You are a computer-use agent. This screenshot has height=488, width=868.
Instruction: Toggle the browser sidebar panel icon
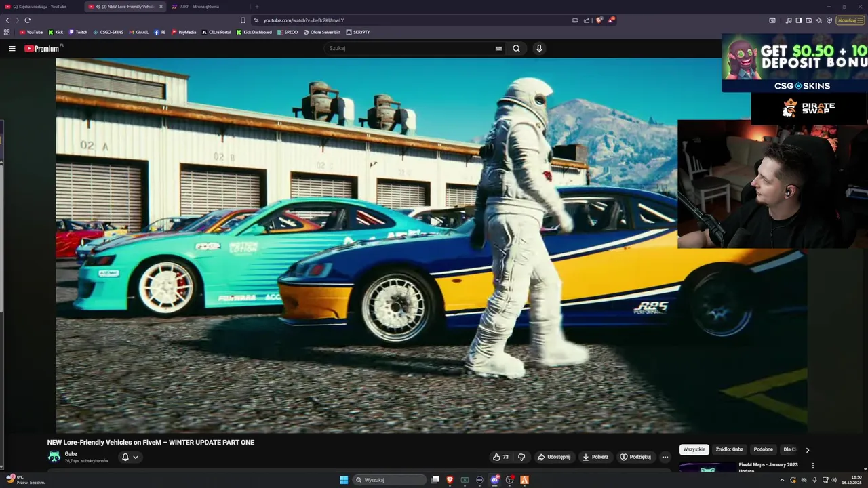pyautogui.click(x=799, y=20)
